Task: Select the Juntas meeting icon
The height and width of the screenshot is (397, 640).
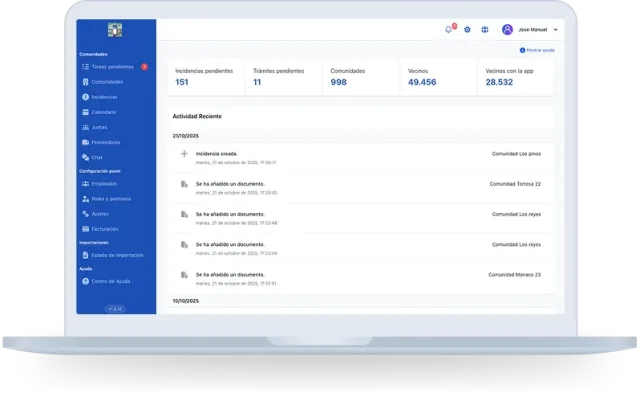Action: click(85, 127)
